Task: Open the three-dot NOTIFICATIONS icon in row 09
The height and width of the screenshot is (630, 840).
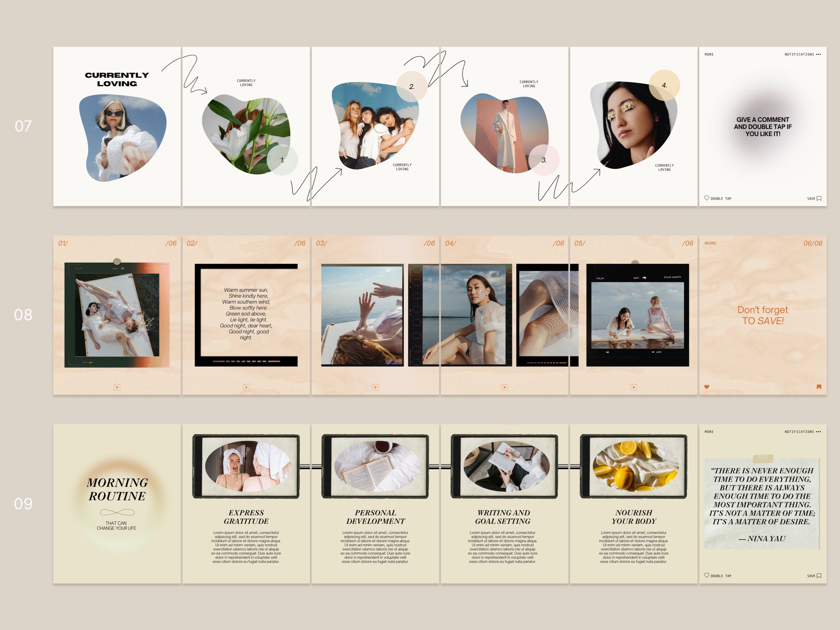Action: [818, 432]
